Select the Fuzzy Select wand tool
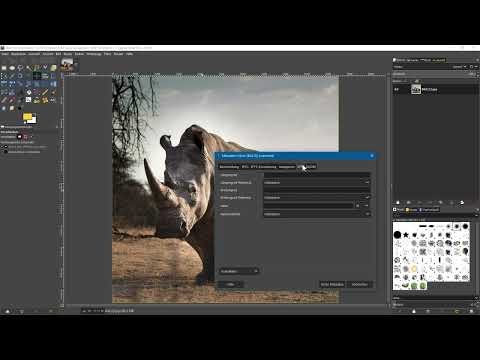Screen dimensions: 480x360 tap(29, 68)
